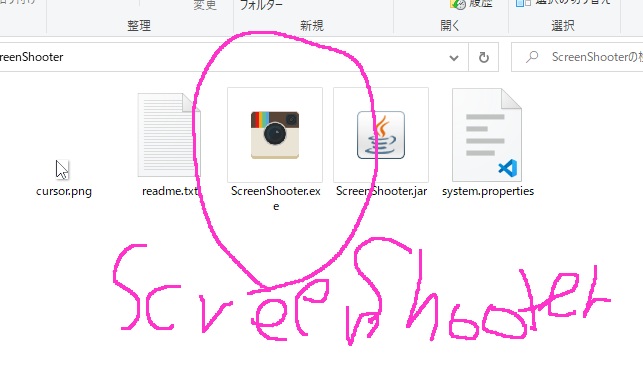Click the refresh button beside address bar
Screen dimensions: 643x386
(484, 57)
